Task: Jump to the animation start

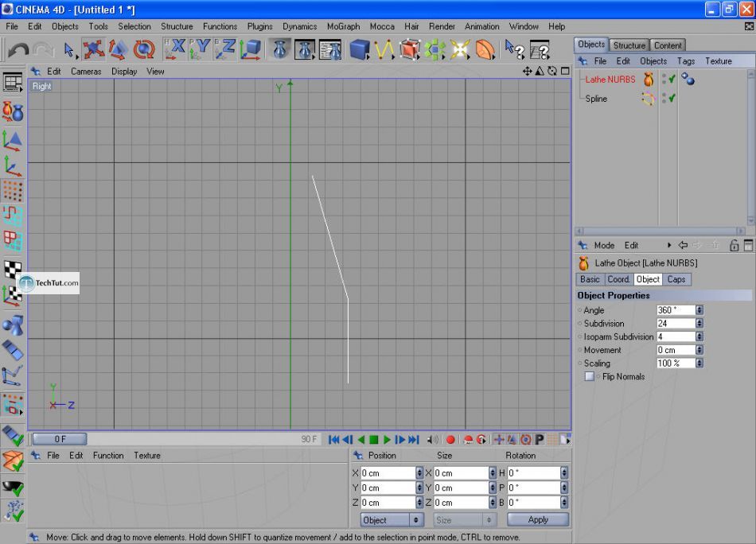Action: click(x=333, y=440)
